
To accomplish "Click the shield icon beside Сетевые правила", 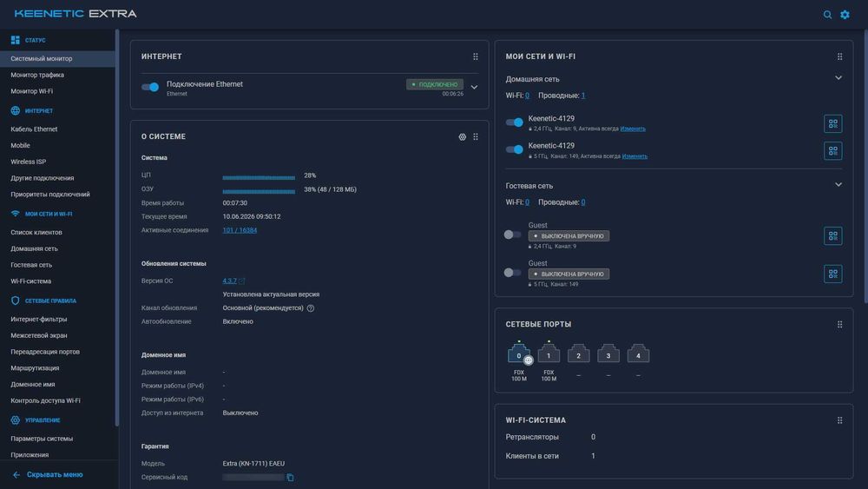I will pyautogui.click(x=15, y=301).
